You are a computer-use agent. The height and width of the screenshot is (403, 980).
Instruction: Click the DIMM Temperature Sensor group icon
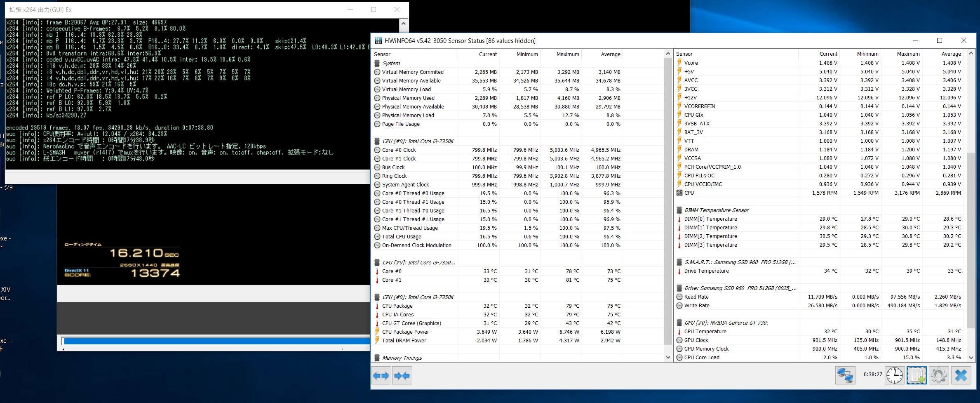point(679,210)
